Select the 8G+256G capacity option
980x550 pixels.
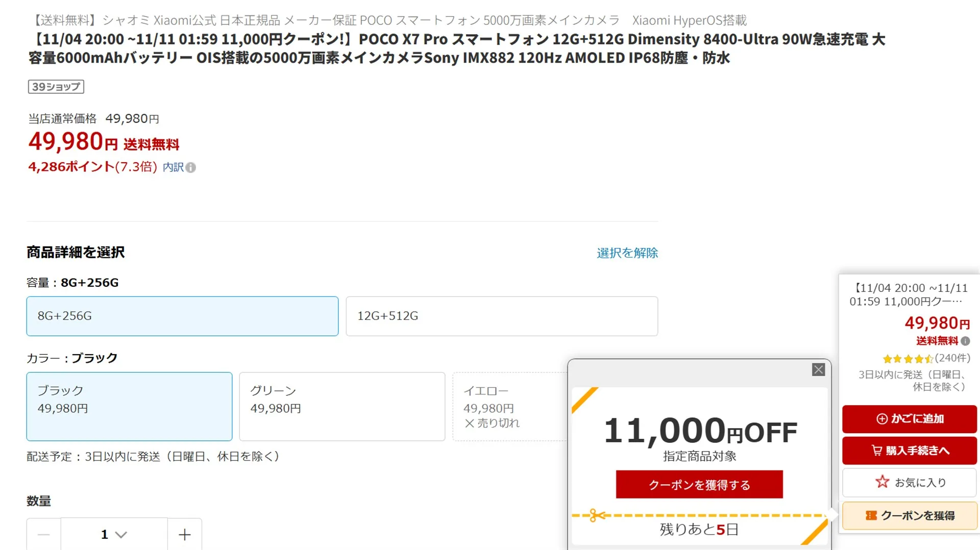click(182, 316)
